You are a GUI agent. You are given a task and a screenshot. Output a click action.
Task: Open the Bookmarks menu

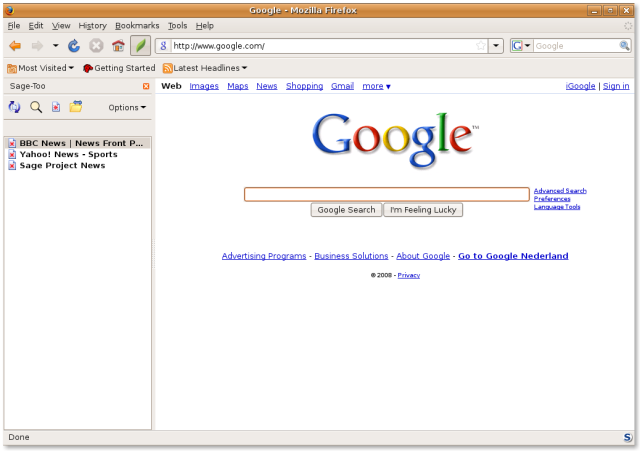[137, 25]
